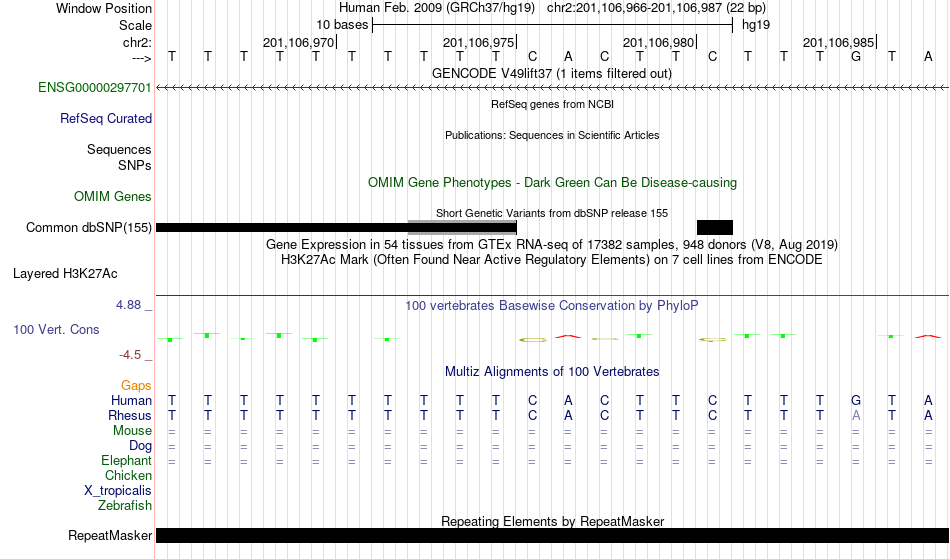
Task: Click position marker 201,106,985
Action: point(839,42)
